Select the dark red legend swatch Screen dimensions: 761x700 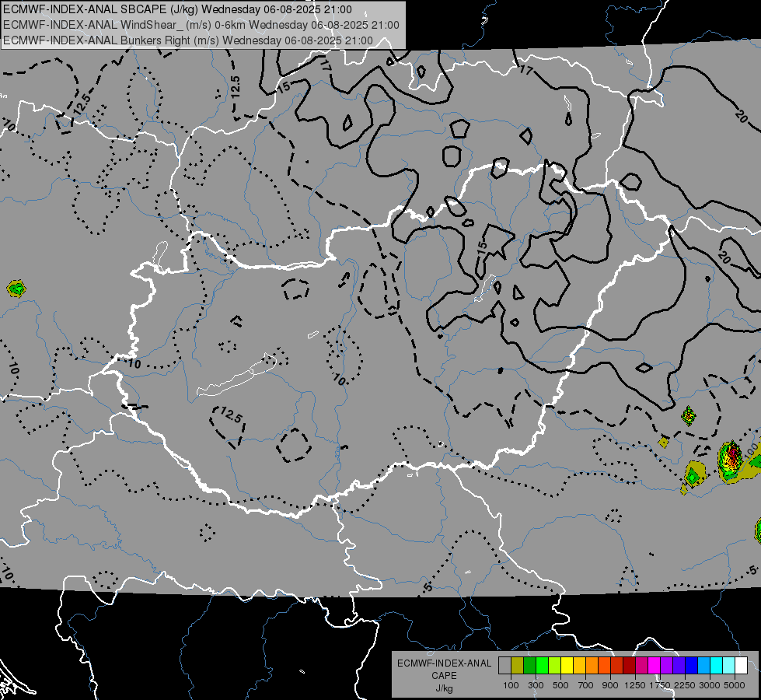click(629, 665)
